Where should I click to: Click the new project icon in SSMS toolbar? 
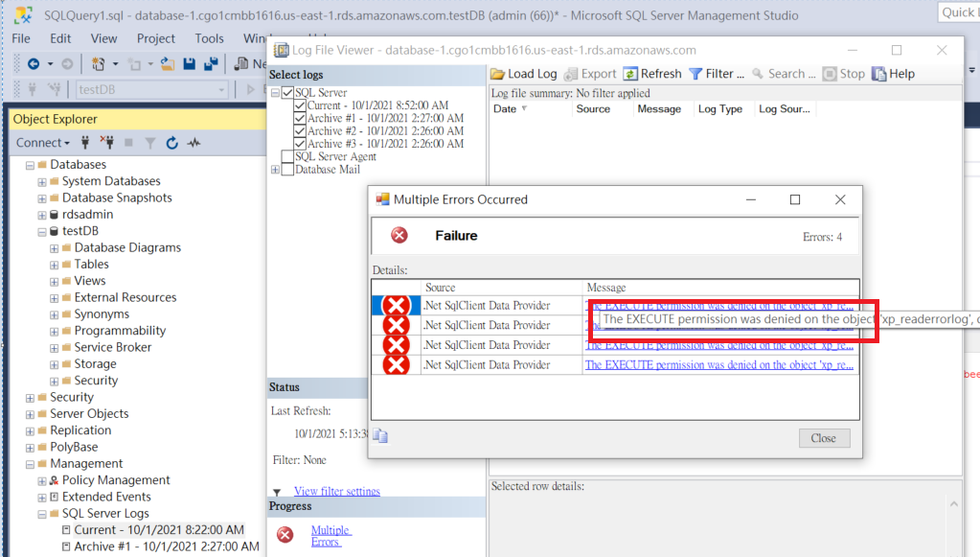click(98, 64)
